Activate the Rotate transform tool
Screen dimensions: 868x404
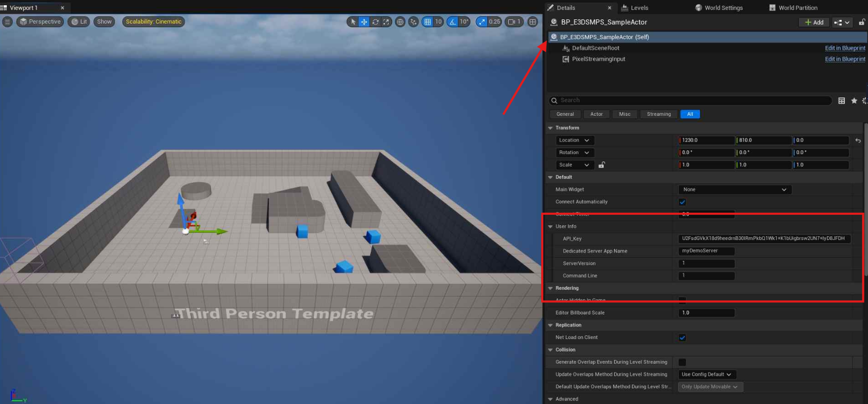click(375, 22)
